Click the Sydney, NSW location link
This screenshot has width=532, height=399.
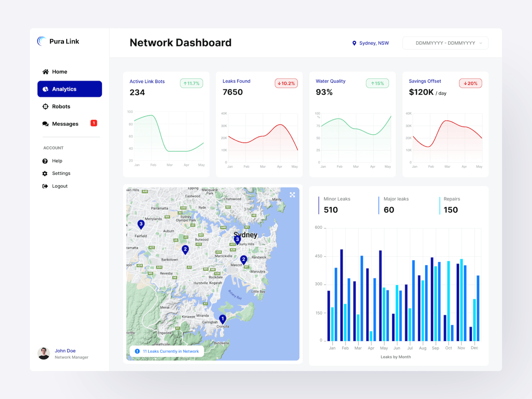pos(374,43)
